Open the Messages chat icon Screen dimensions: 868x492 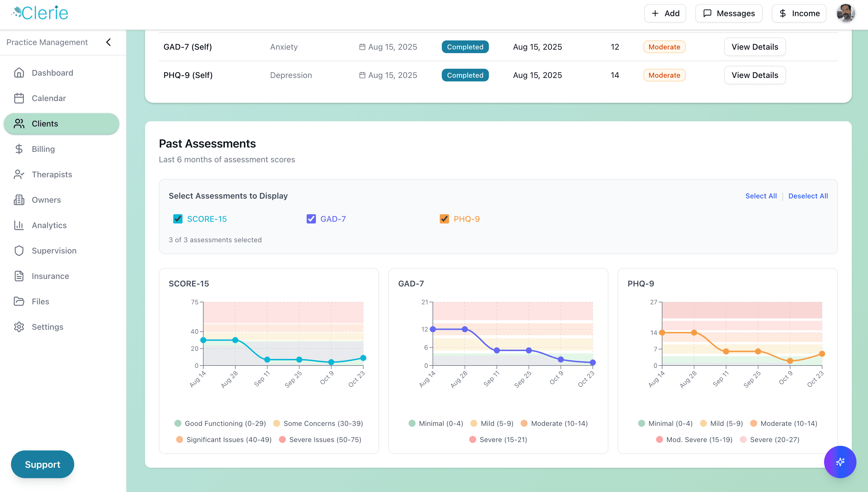click(x=708, y=13)
